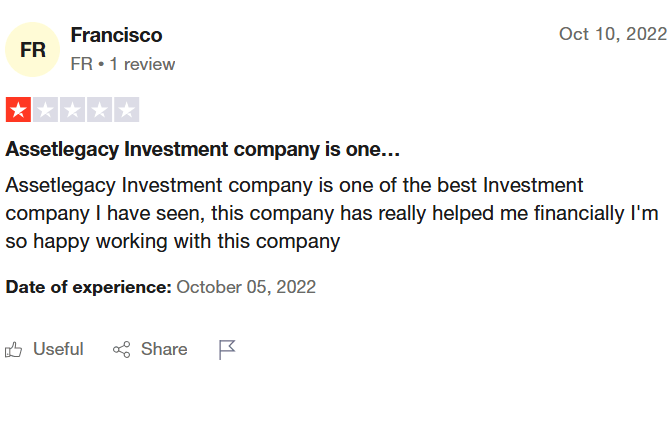Open the review title heading link
The width and height of the screenshot is (671, 440).
[202, 149]
